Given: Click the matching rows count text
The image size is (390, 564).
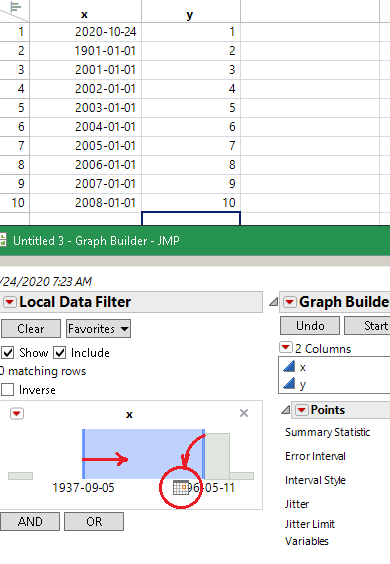Looking at the screenshot, I should (x=43, y=371).
